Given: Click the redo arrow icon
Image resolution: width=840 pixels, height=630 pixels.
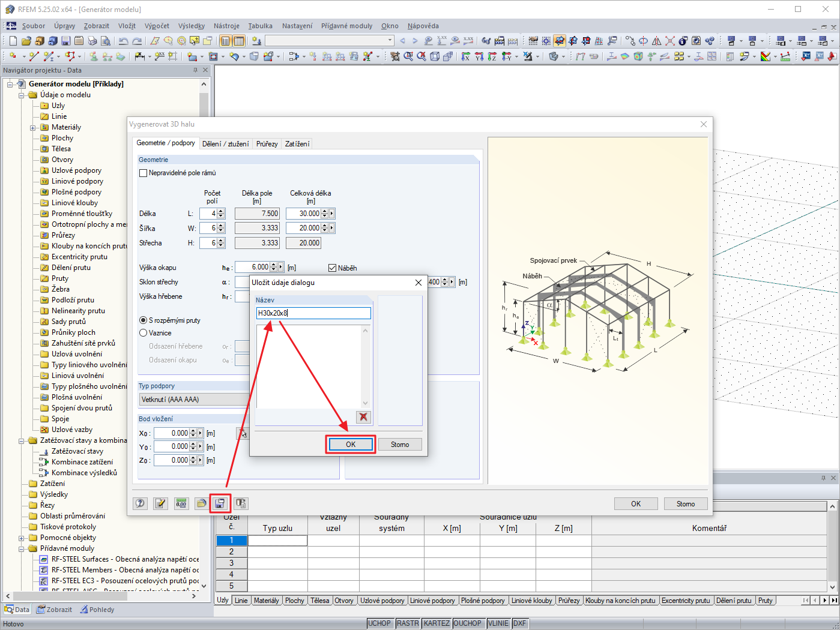Looking at the screenshot, I should tap(137, 41).
